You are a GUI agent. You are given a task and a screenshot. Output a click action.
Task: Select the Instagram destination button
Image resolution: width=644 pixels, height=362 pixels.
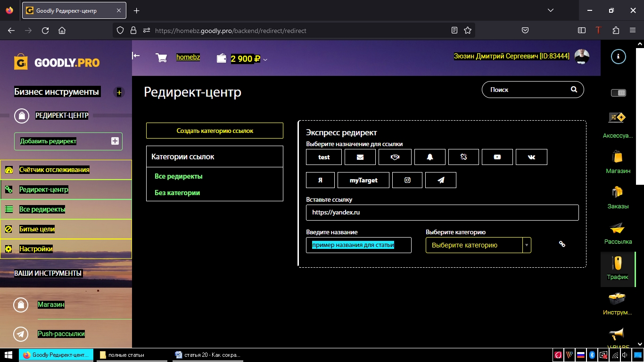tap(407, 180)
